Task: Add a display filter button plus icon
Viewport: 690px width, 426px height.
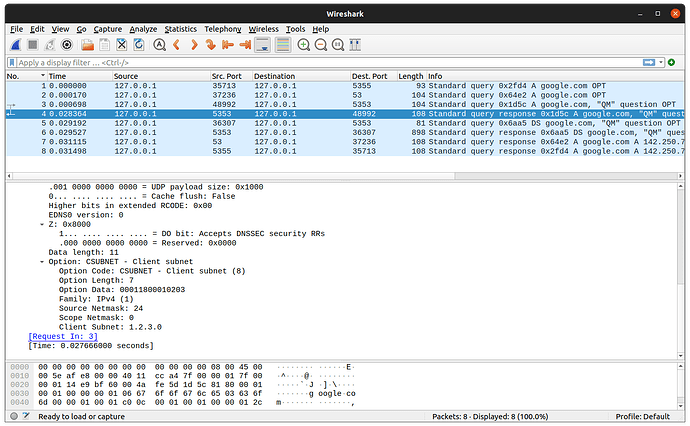Action: pos(672,62)
